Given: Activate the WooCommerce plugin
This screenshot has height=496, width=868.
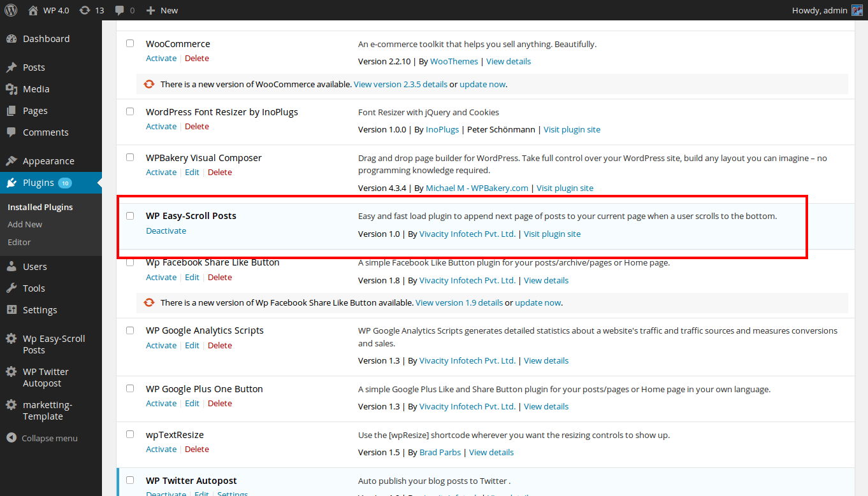Looking at the screenshot, I should (x=161, y=58).
